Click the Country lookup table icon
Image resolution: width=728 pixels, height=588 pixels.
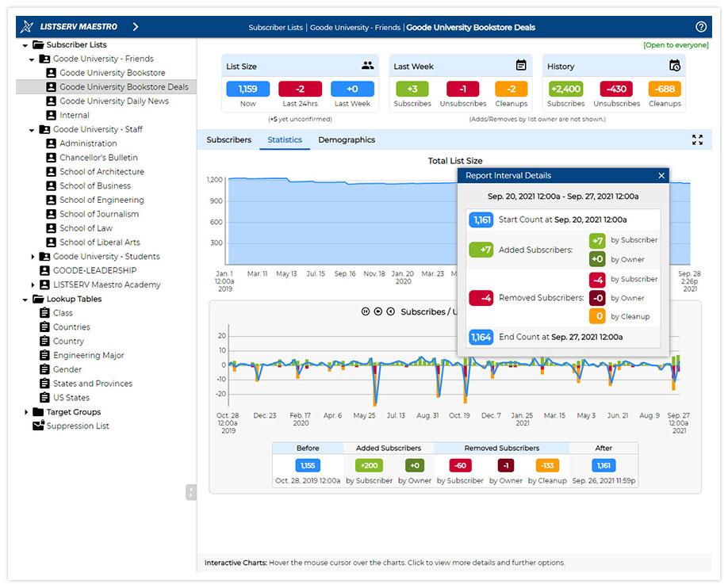pos(44,341)
